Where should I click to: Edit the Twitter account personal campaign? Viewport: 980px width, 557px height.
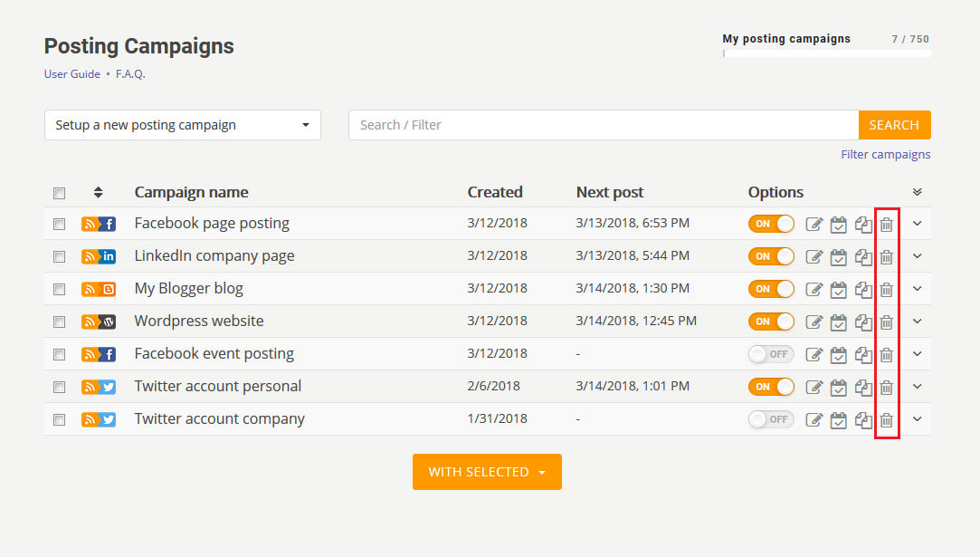813,387
